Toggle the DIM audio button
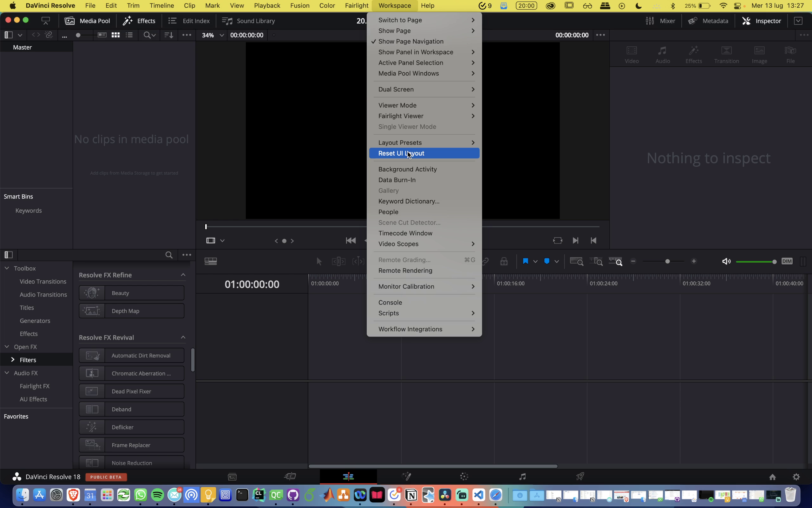Viewport: 812px width, 508px height. 787,261
